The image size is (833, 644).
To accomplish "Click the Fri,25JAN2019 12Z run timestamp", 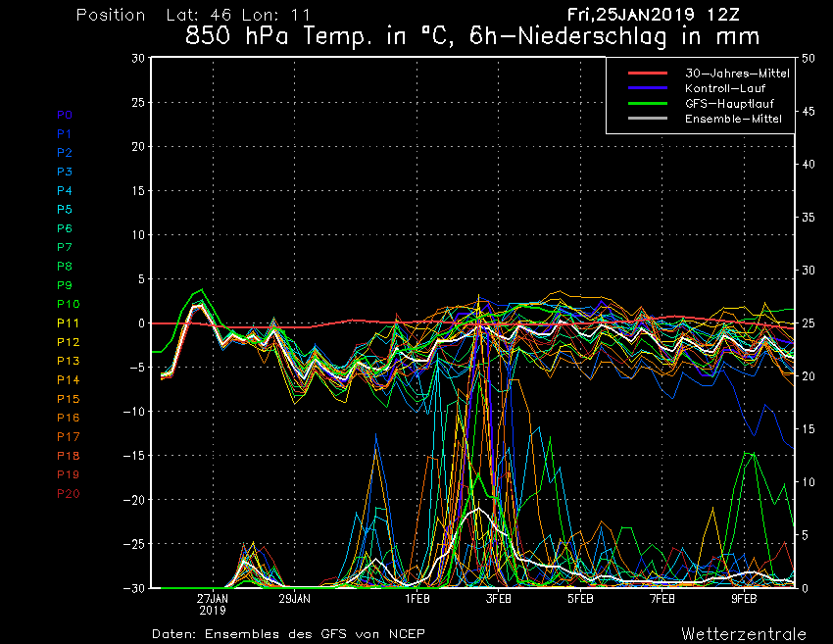I will pos(653,15).
